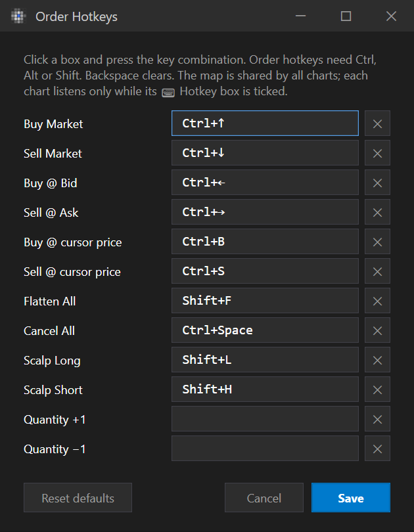The image size is (414, 532).
Task: Focus the Flatten All Shift+F field
Action: tap(265, 300)
